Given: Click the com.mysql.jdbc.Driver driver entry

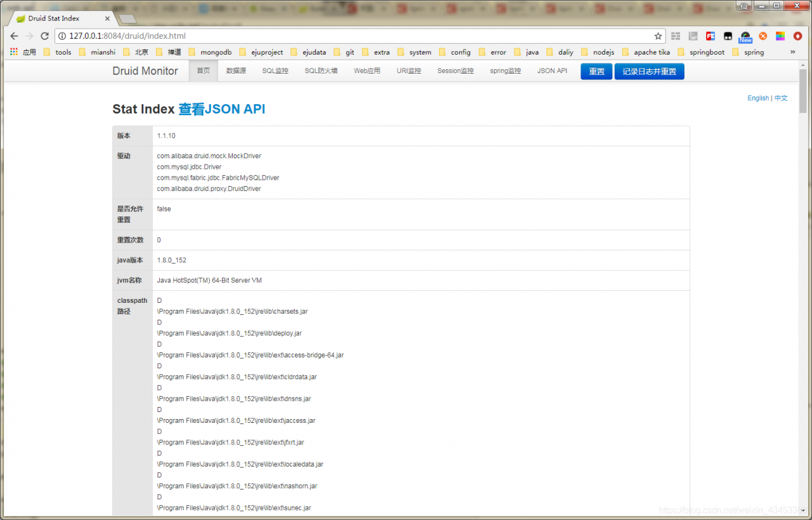Looking at the screenshot, I should 189,167.
